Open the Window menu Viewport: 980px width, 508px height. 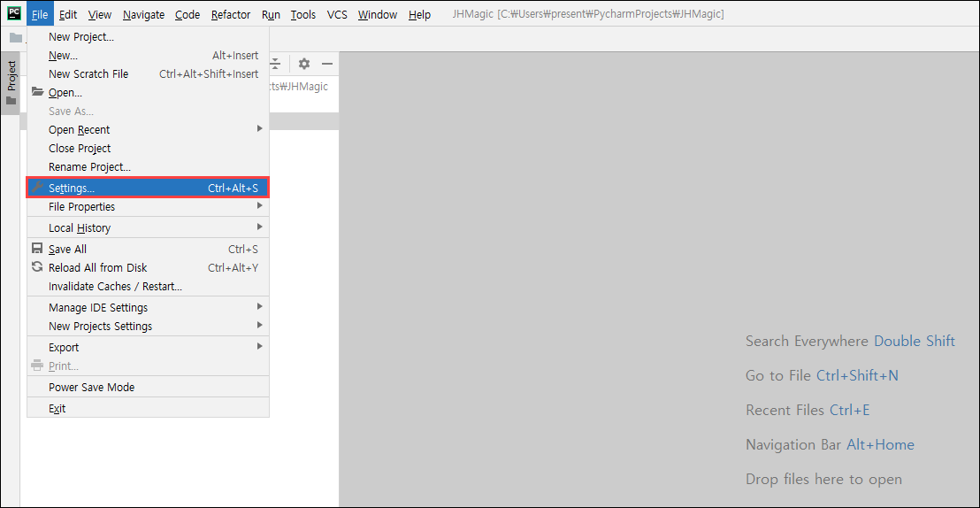click(x=378, y=14)
